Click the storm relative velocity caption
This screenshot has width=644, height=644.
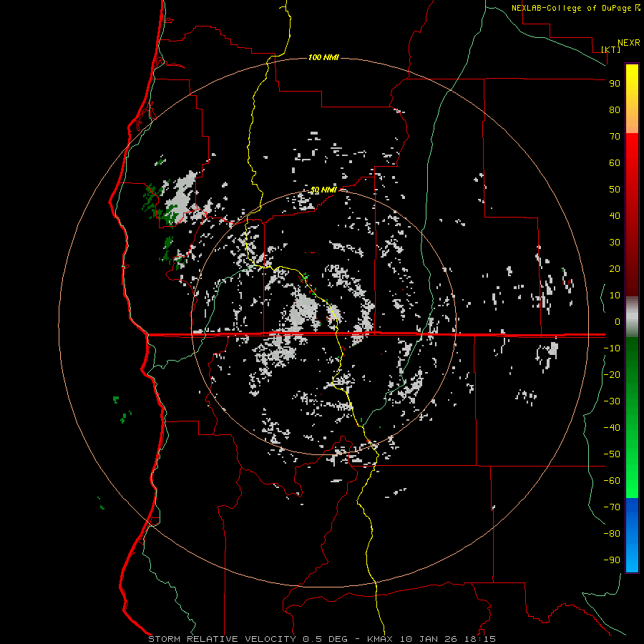[x=322, y=639]
